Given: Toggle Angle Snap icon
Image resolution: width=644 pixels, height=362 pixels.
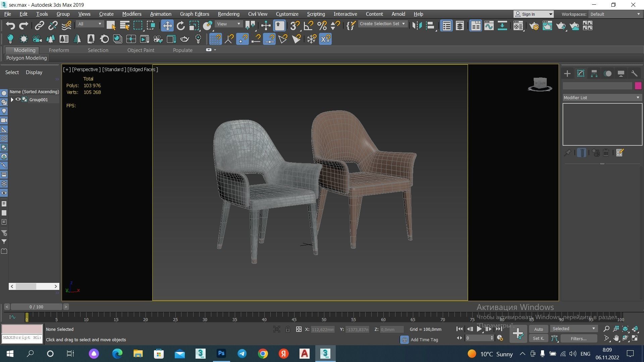Looking at the screenshot, I should pos(308,26).
